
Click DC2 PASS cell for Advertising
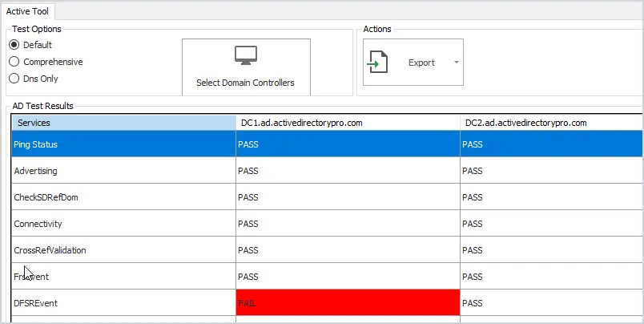[551, 170]
